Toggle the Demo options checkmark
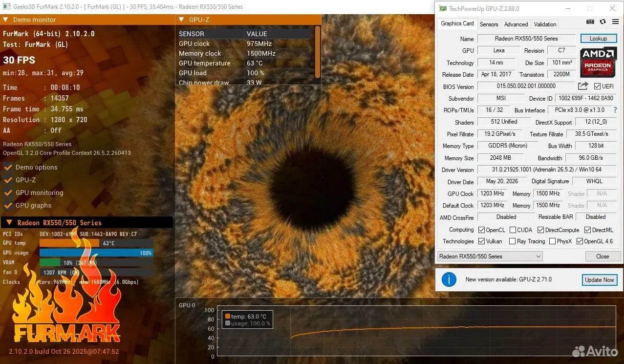 point(8,167)
